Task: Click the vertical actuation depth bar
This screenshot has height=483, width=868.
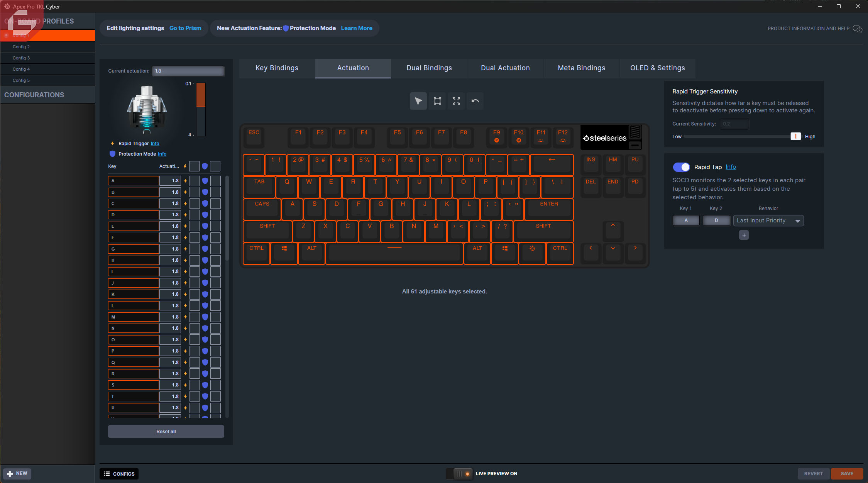Action: [x=201, y=109]
